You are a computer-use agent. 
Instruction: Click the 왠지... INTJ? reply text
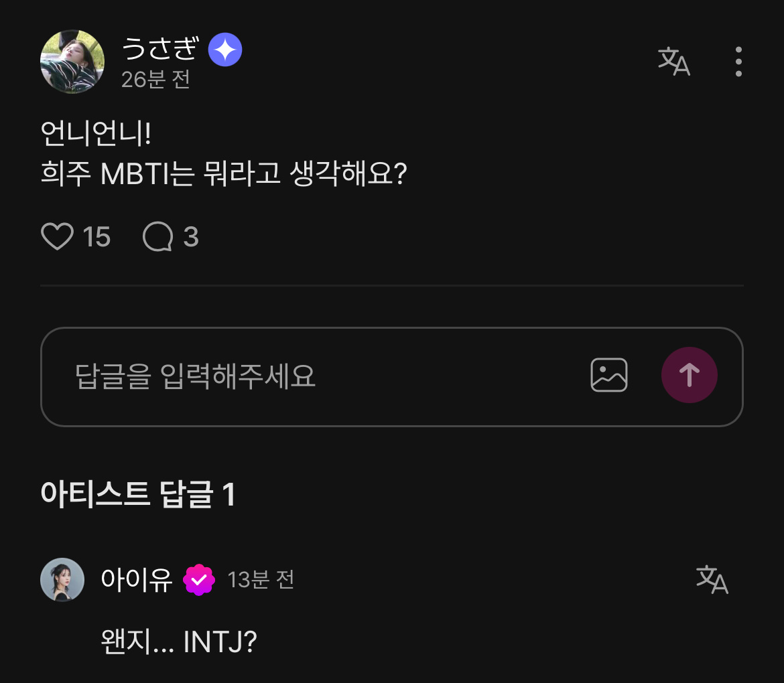pyautogui.click(x=178, y=642)
